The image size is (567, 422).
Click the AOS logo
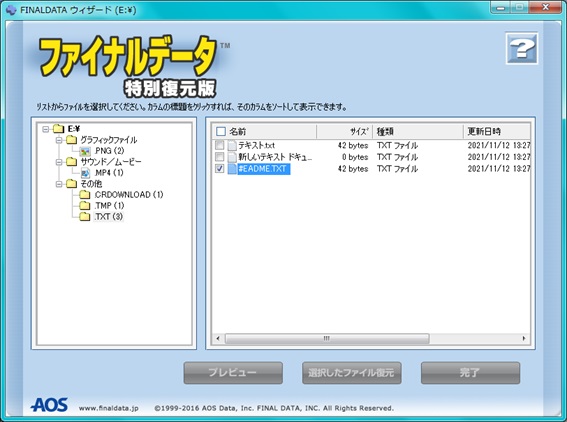click(x=50, y=405)
